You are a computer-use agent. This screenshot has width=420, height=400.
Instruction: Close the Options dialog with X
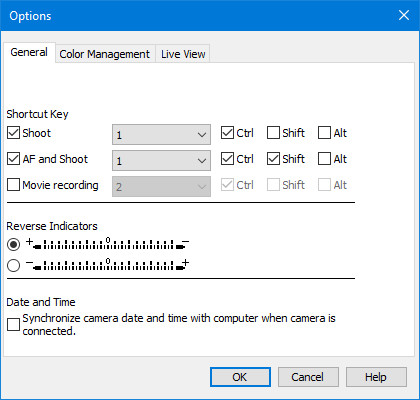click(x=404, y=15)
